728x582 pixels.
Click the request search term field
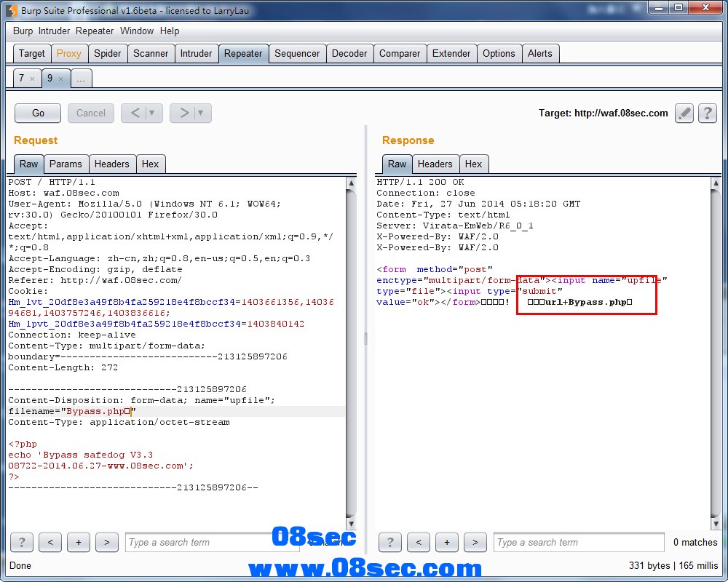pos(212,542)
